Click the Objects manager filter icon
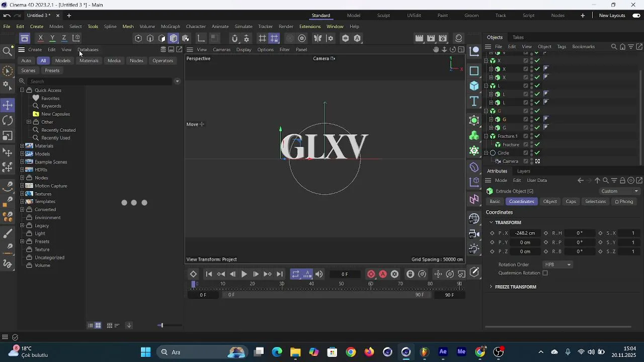 [x=631, y=47]
